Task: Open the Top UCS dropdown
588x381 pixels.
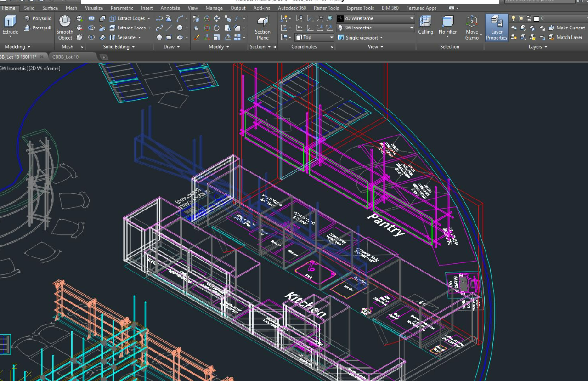Action: [x=314, y=38]
